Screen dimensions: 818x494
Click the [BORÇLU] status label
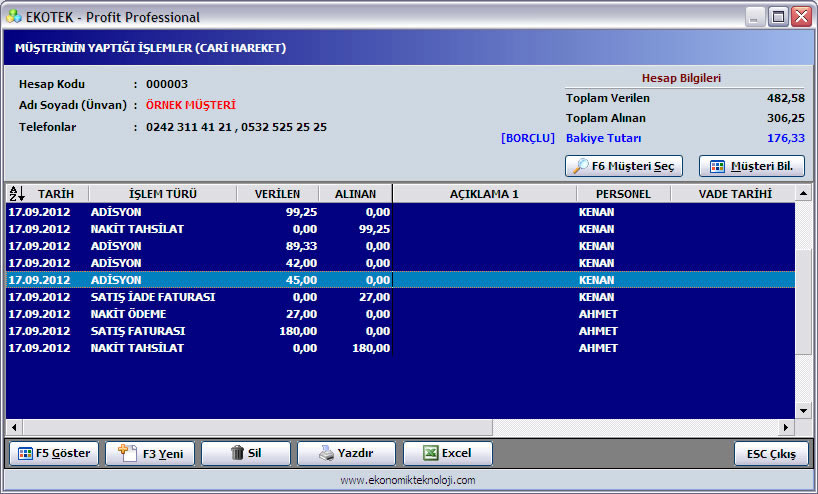528,138
